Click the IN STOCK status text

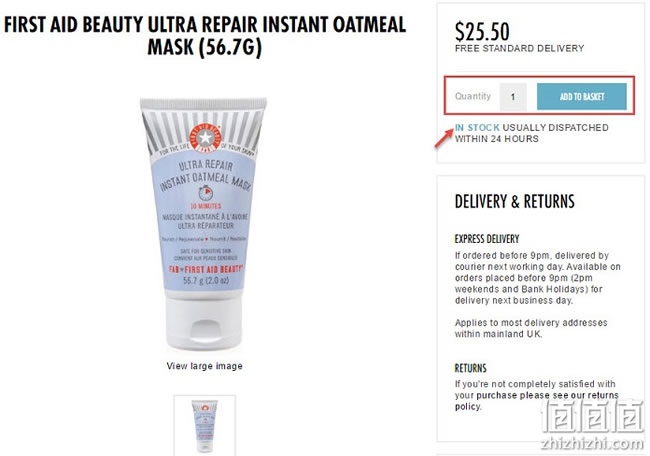click(x=477, y=128)
